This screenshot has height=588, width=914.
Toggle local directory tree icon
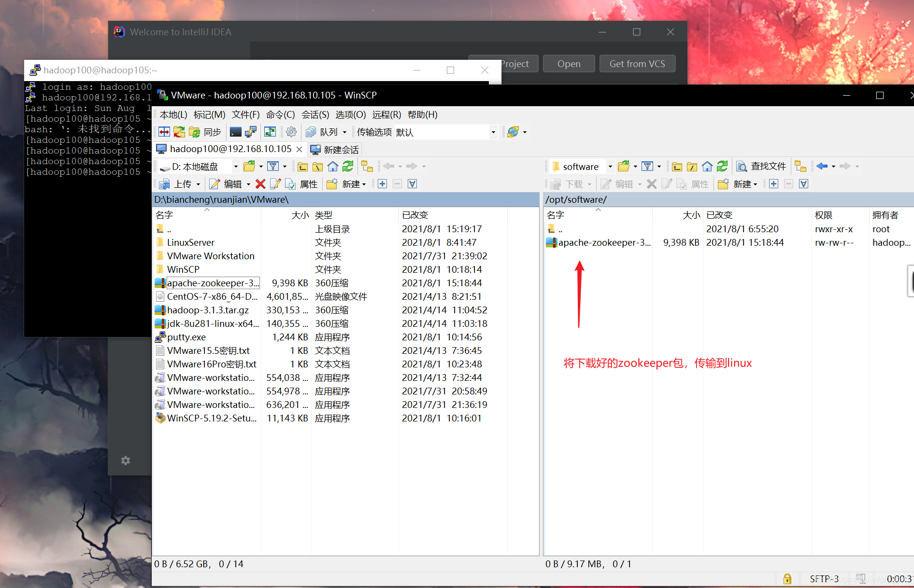click(367, 167)
